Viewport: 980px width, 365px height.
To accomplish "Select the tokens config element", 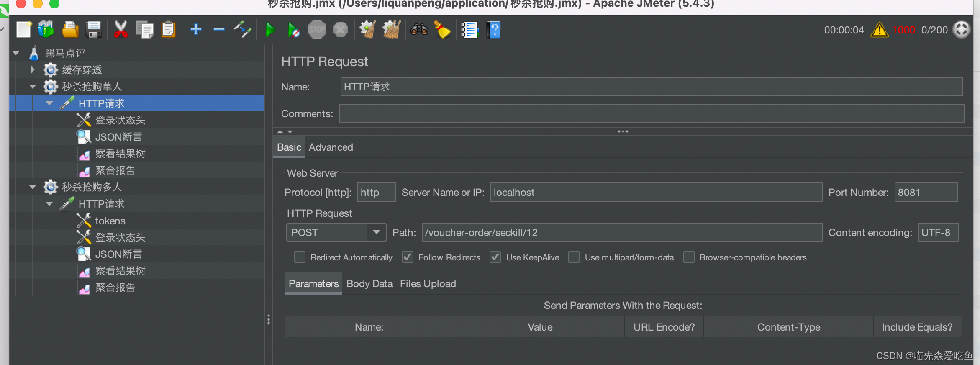I will click(x=110, y=221).
